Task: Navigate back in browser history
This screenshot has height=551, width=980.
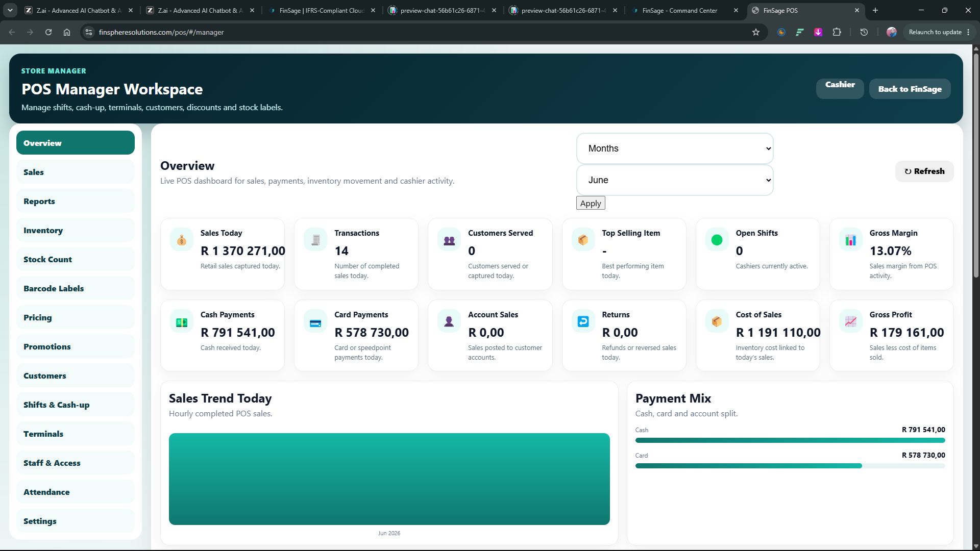Action: 12,32
